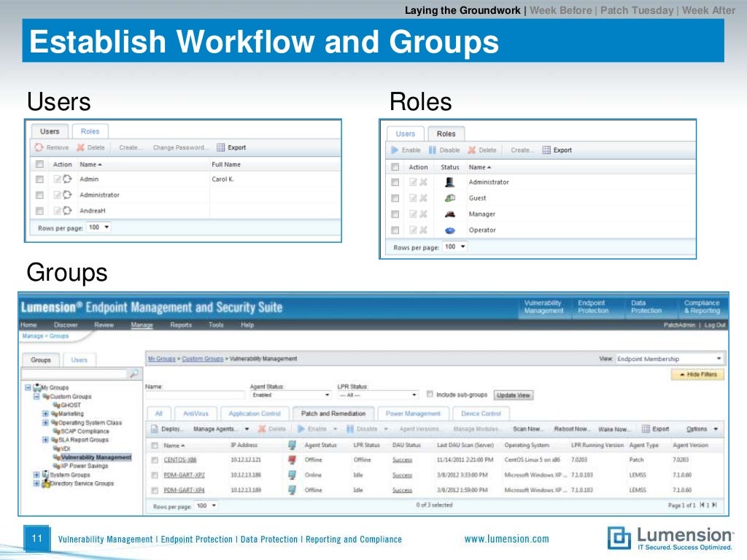Open the CENTOS-X86 endpoint link
This screenshot has height=560, width=747.
tap(180, 459)
